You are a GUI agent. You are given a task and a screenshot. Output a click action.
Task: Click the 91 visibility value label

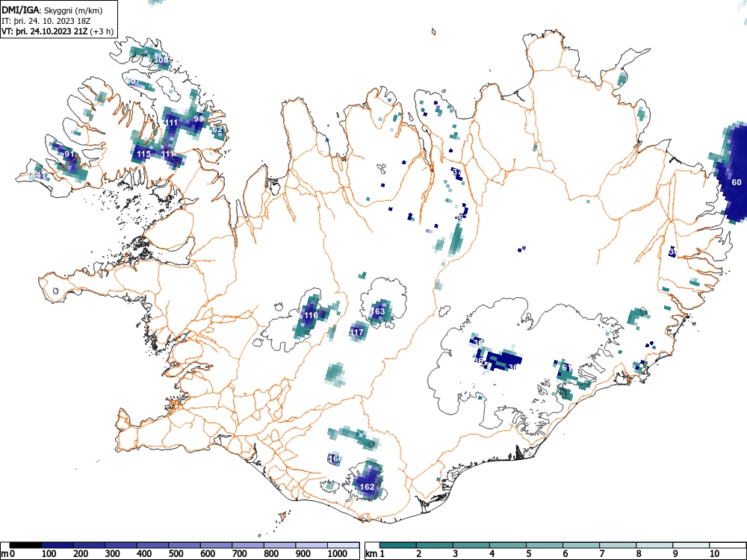[69, 154]
